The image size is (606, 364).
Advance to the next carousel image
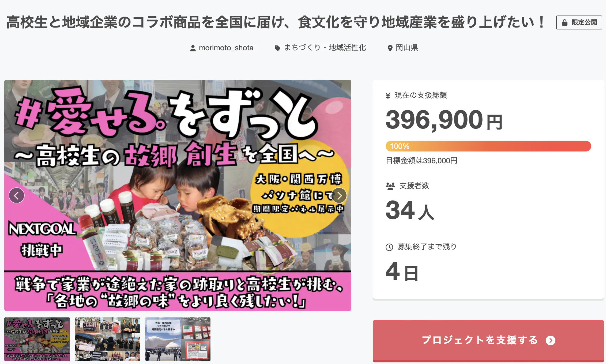339,196
